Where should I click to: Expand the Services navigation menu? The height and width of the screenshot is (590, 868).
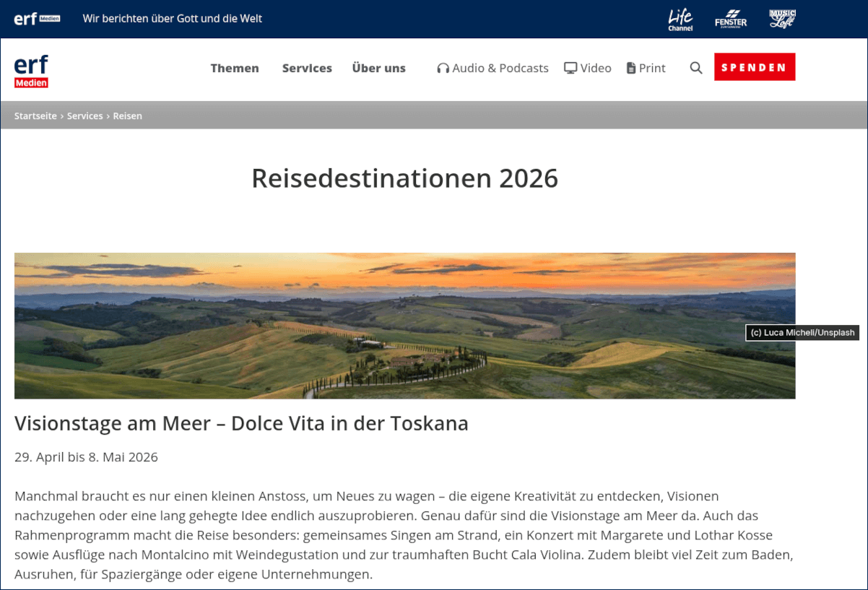click(x=307, y=68)
